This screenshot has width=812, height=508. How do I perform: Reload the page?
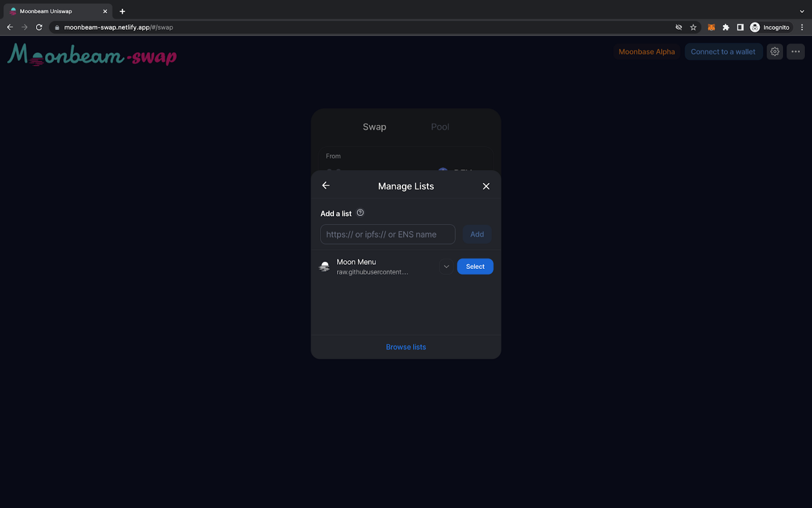pyautogui.click(x=39, y=27)
